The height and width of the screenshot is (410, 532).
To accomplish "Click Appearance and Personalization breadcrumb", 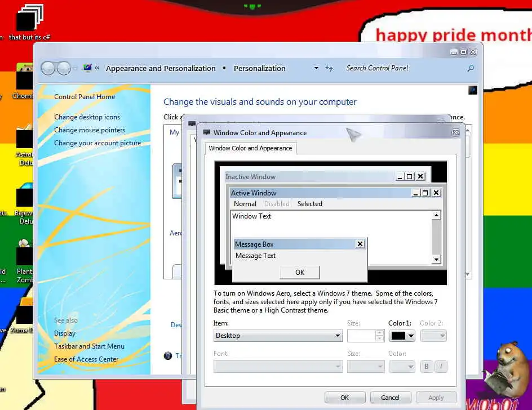I will [x=161, y=68].
